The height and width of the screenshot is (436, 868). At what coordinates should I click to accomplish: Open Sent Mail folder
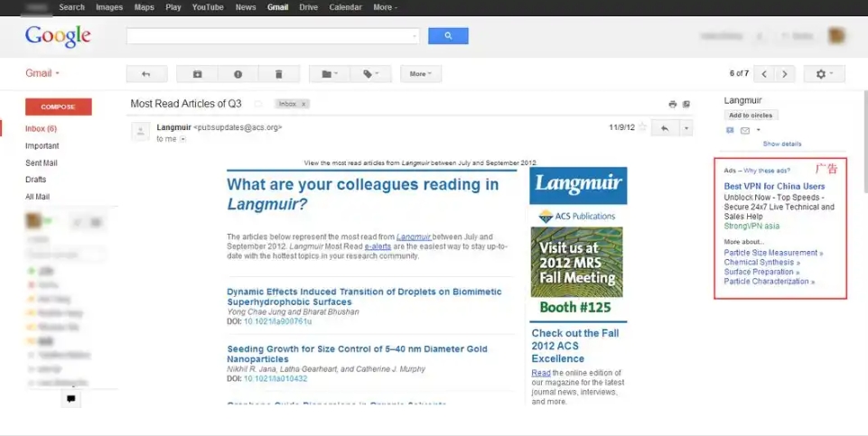(42, 162)
